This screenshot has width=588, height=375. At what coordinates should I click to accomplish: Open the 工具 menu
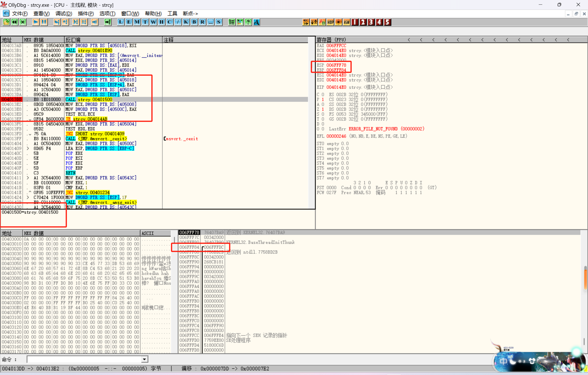coord(172,14)
